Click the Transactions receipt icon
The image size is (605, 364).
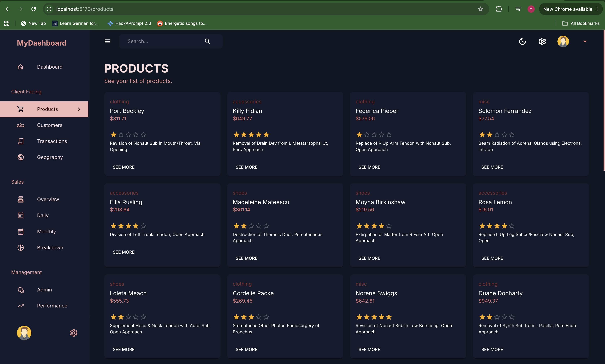point(21,141)
